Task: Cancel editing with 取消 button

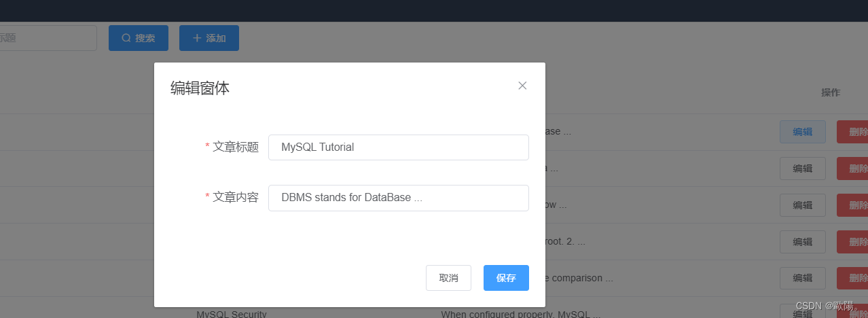Action: click(448, 278)
